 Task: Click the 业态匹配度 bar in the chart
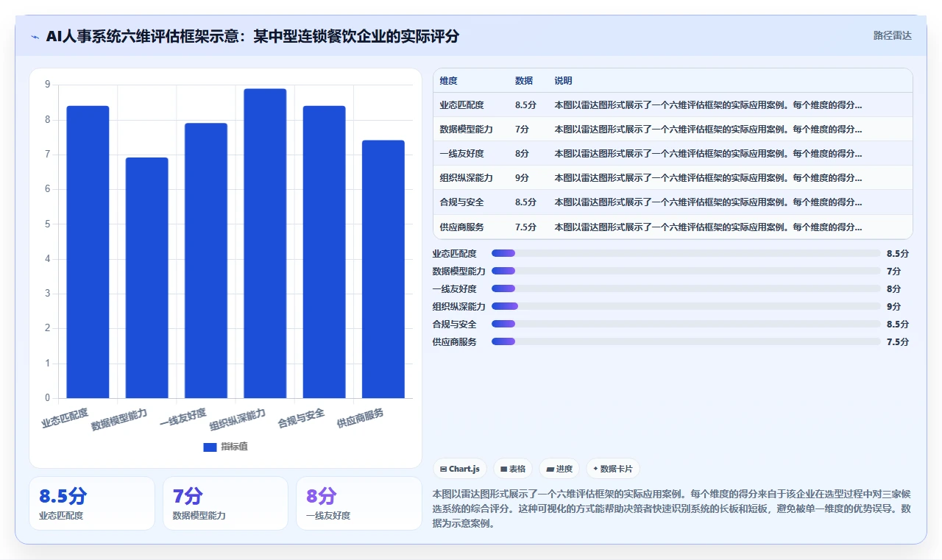[x=88, y=252]
